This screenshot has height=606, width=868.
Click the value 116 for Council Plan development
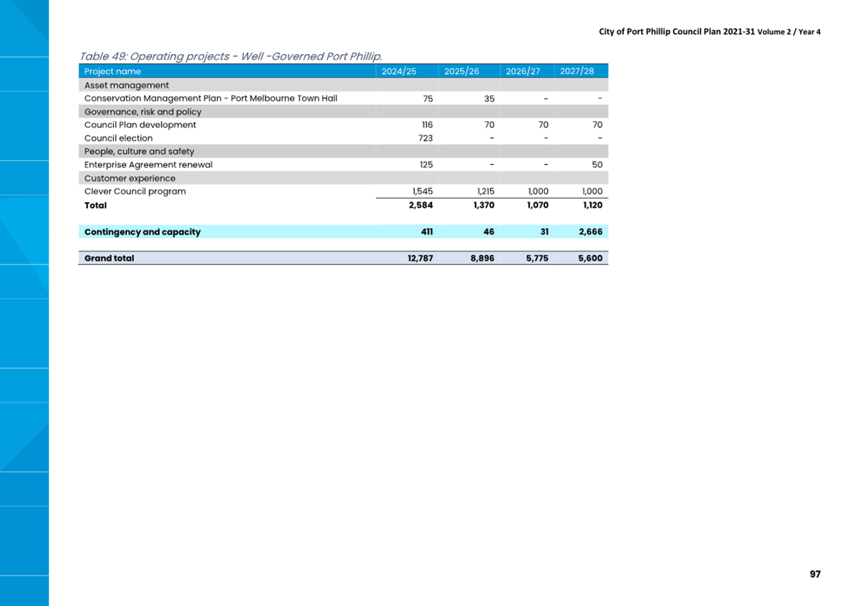[x=427, y=125]
